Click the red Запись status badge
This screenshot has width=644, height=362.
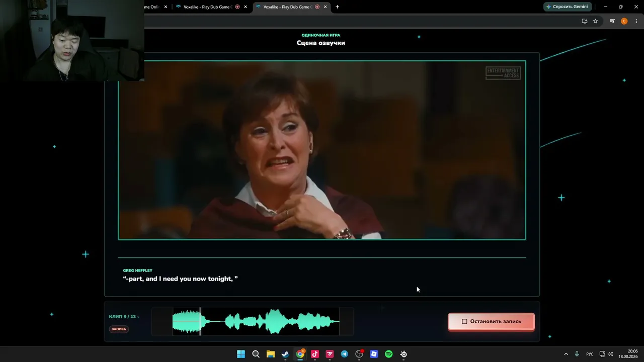click(119, 329)
